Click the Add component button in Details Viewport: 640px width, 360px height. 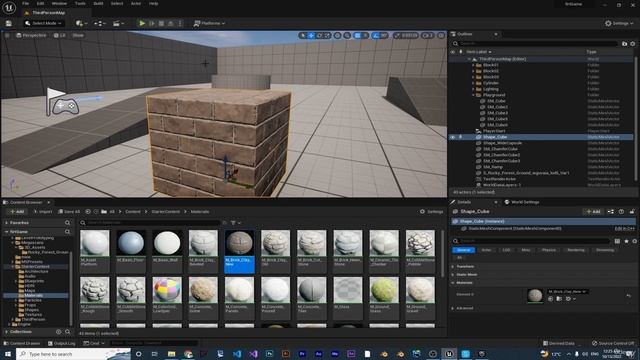coord(593,211)
